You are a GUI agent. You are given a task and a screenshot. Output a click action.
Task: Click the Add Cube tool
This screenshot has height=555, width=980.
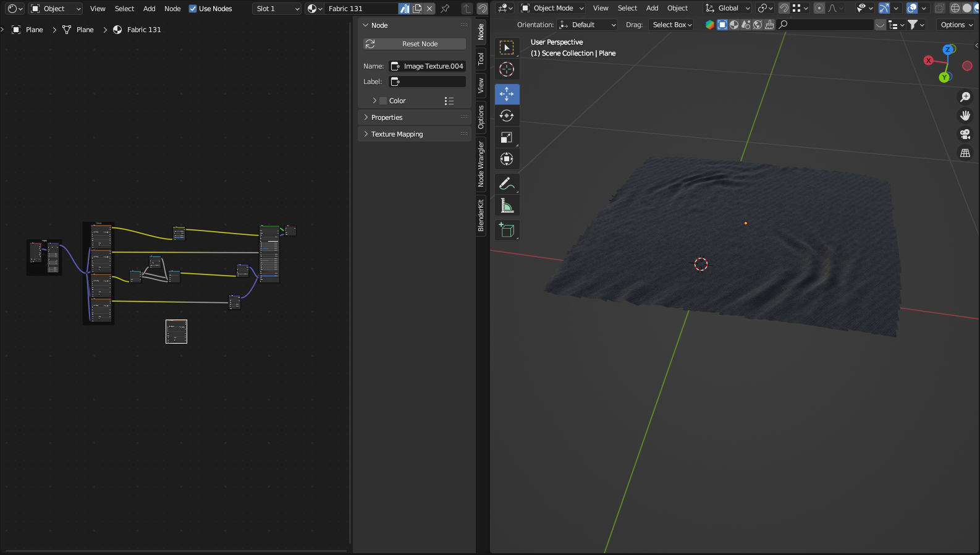(507, 231)
